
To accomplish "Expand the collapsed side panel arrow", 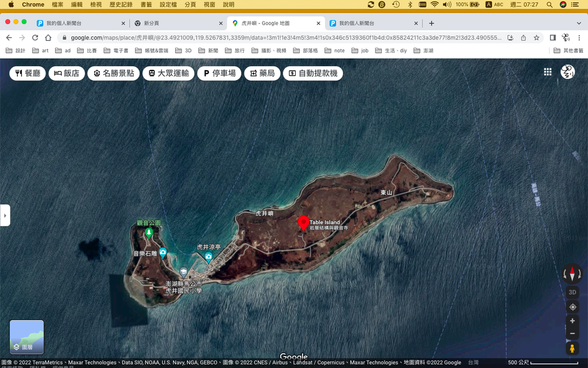I will [5, 216].
